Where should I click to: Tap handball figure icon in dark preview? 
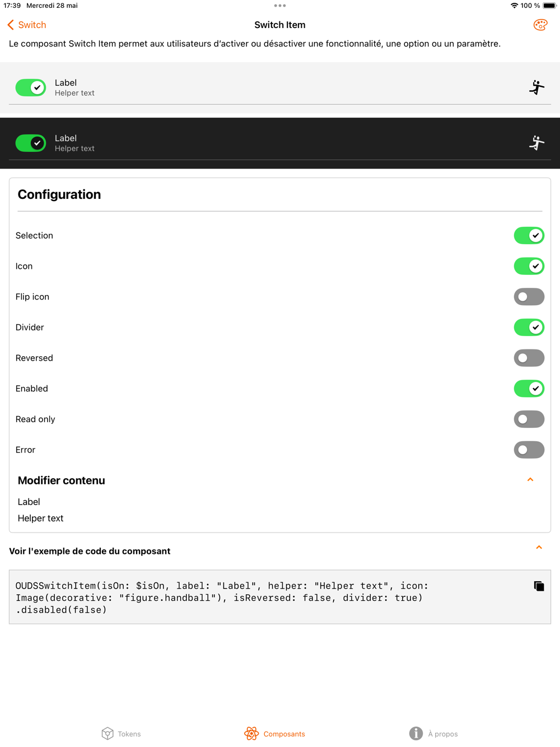(x=536, y=143)
